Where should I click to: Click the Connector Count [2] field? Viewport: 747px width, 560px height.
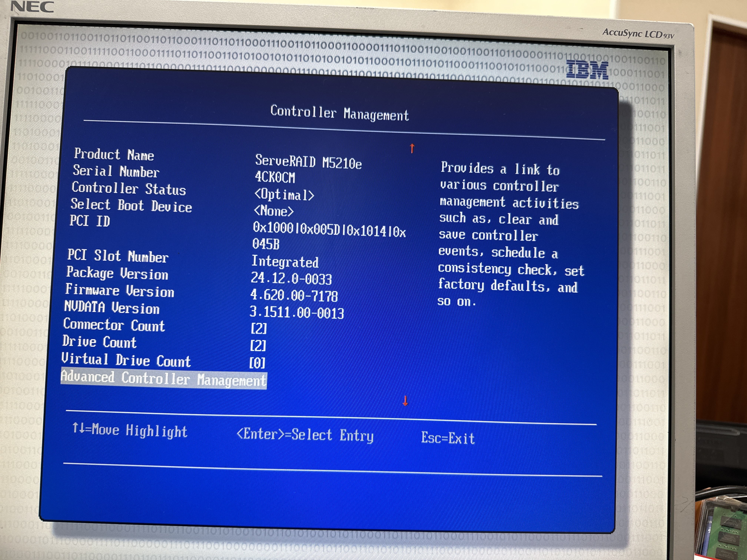(259, 328)
